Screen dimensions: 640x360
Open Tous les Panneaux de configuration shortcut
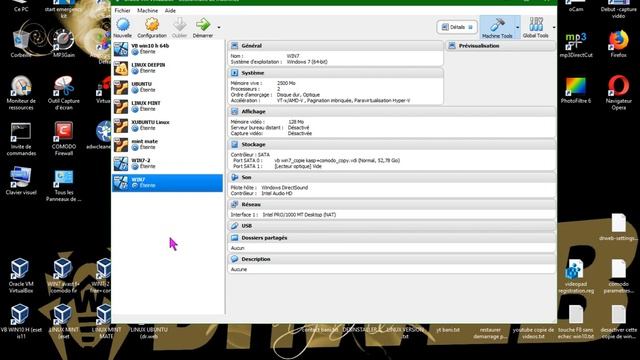(x=64, y=186)
